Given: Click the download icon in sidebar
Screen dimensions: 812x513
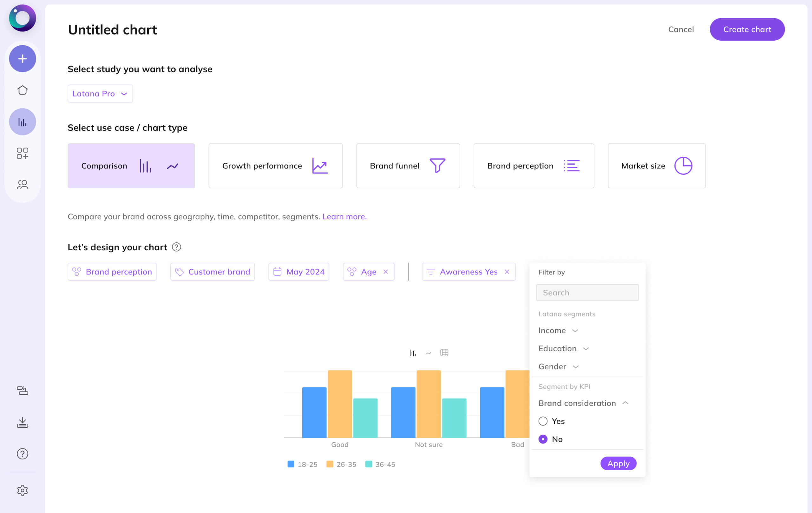Looking at the screenshot, I should (x=22, y=422).
